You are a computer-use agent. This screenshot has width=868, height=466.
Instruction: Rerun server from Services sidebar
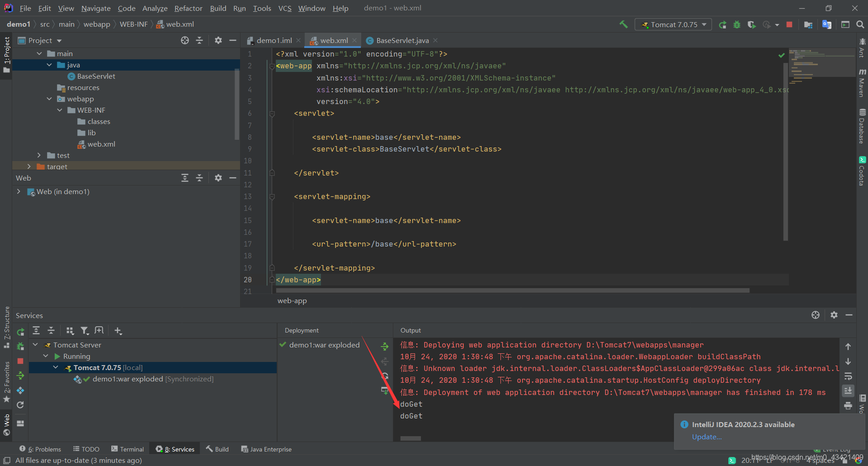point(20,332)
